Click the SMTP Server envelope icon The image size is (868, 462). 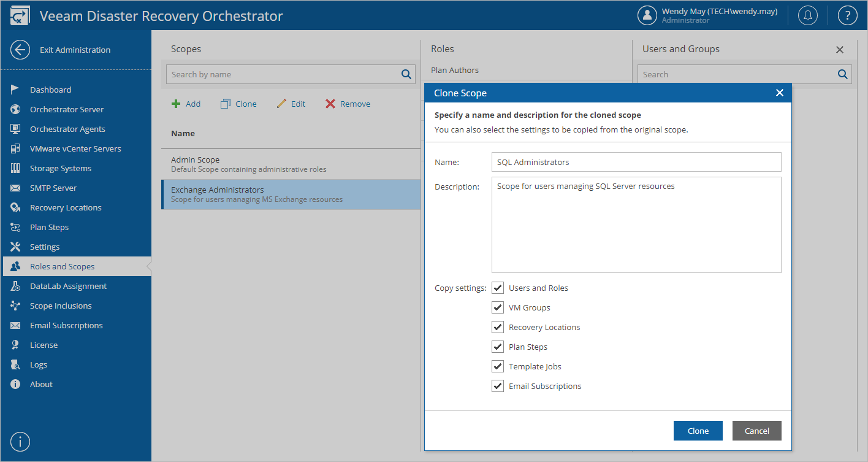(15, 188)
